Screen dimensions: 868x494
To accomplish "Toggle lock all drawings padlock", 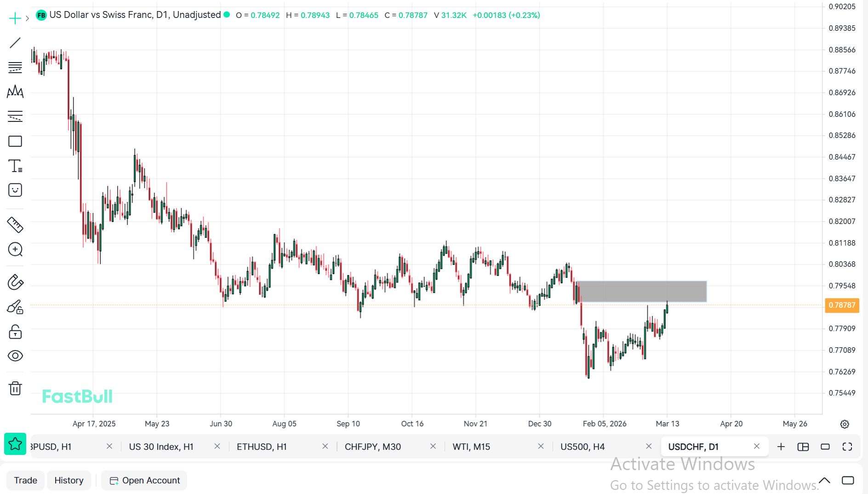I will coord(15,332).
